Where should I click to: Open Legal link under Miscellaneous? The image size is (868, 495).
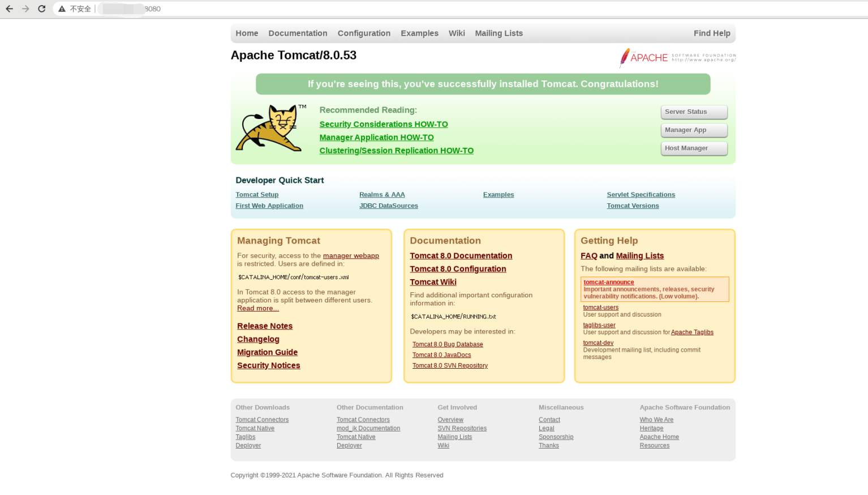pyautogui.click(x=547, y=428)
